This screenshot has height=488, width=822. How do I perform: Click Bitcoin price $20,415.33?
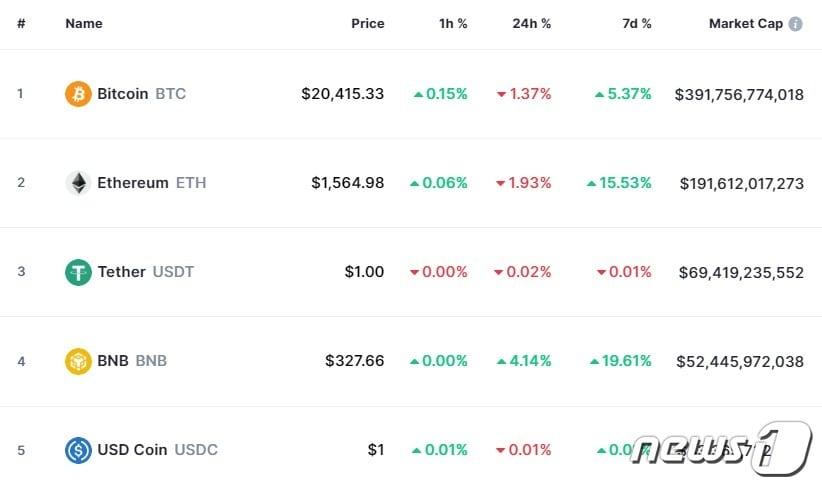pyautogui.click(x=342, y=94)
